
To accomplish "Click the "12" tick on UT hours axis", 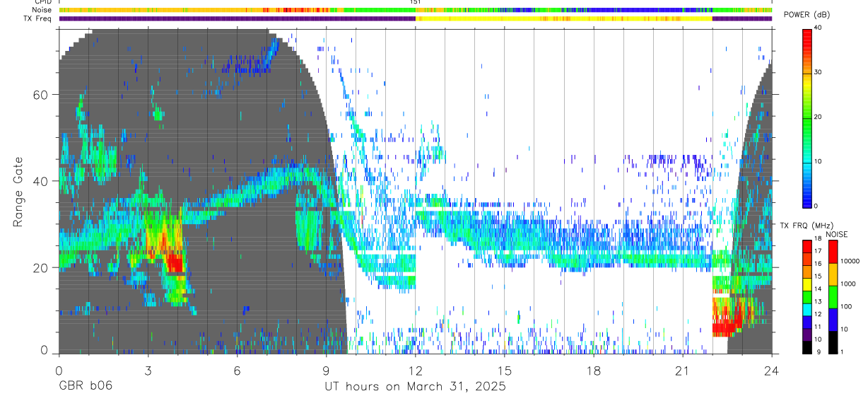I will pos(416,371).
